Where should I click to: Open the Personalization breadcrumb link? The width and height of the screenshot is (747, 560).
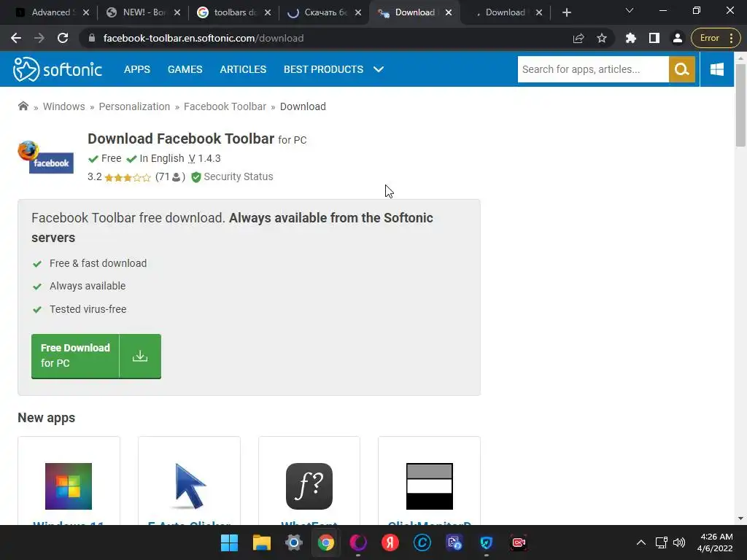pyautogui.click(x=134, y=106)
